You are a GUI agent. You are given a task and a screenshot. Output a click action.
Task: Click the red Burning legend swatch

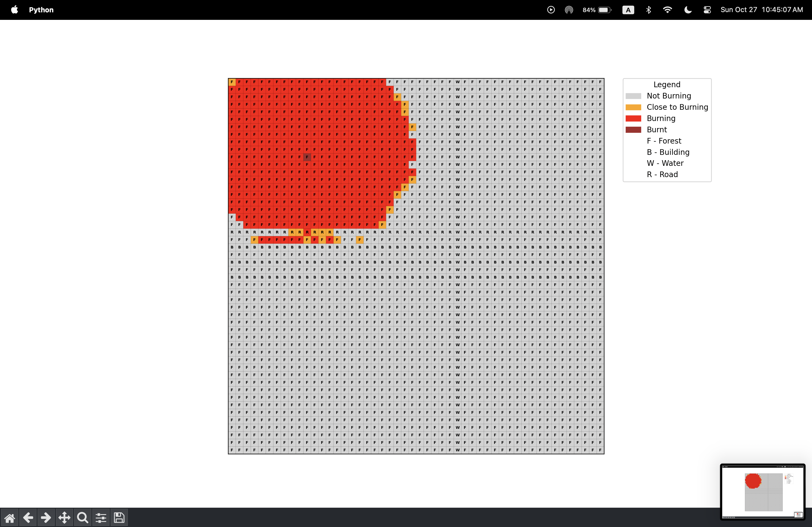click(x=633, y=119)
